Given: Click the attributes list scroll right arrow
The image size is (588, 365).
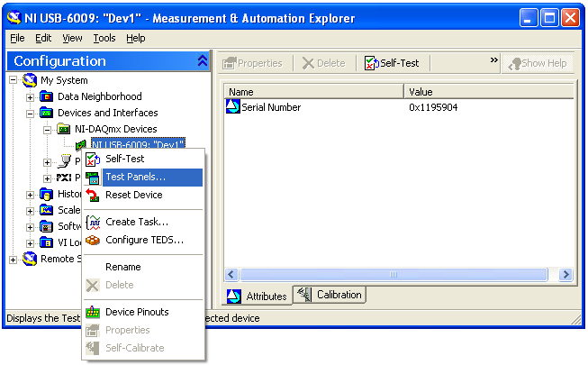Looking at the screenshot, I should pyautogui.click(x=565, y=275).
